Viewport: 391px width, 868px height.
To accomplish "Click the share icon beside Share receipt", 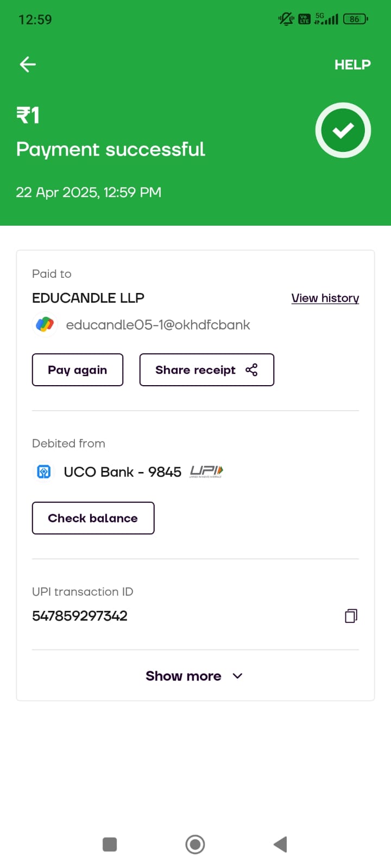I will pyautogui.click(x=251, y=370).
